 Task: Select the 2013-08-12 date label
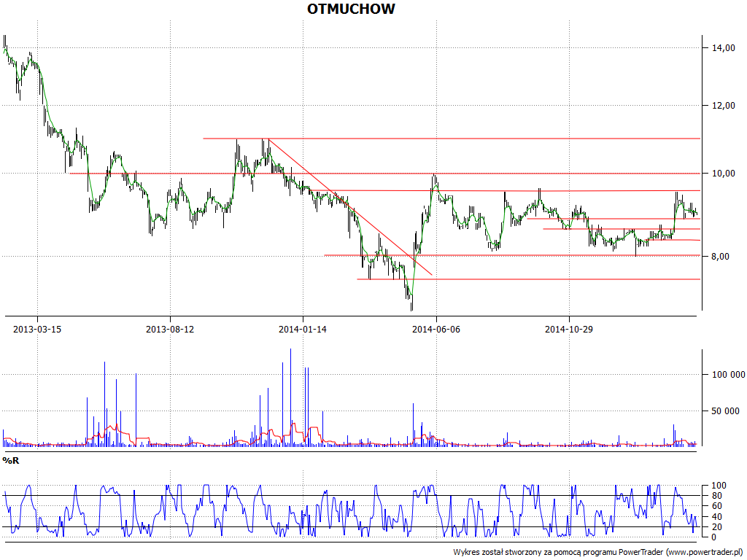[170, 329]
